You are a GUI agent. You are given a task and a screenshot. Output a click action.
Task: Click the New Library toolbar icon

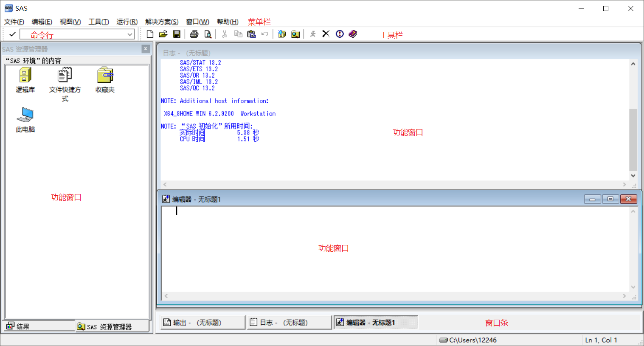pyautogui.click(x=282, y=34)
